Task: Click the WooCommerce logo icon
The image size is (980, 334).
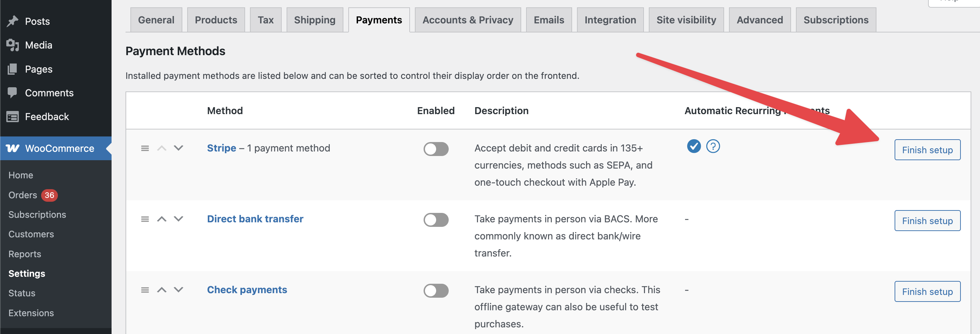Action: [13, 149]
